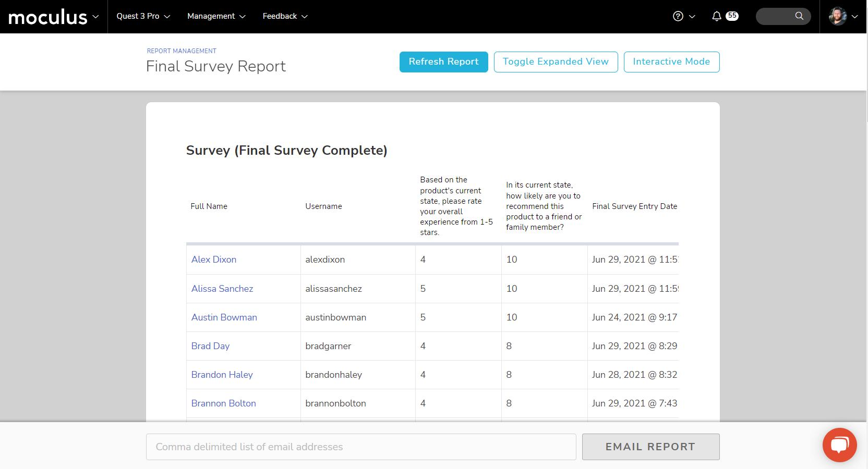Click the search magnifier icon
Viewport: 868px width, 469px height.
pyautogui.click(x=799, y=16)
